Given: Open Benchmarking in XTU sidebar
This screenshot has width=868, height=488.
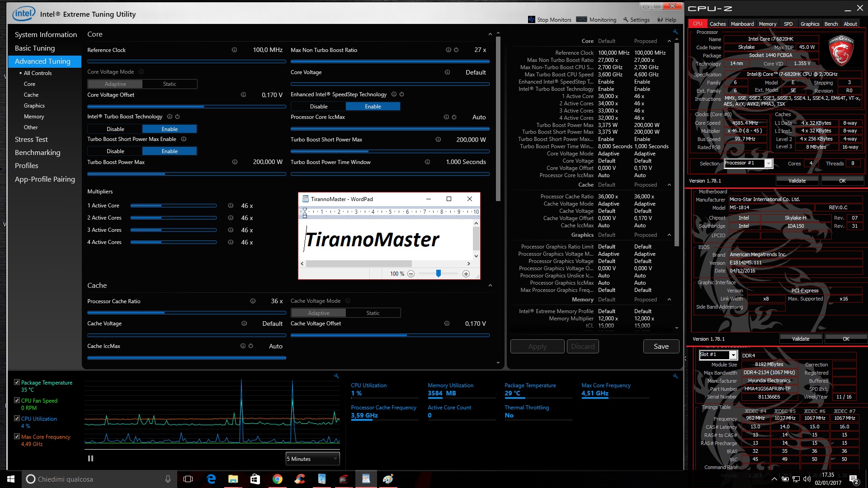Looking at the screenshot, I should tap(38, 153).
